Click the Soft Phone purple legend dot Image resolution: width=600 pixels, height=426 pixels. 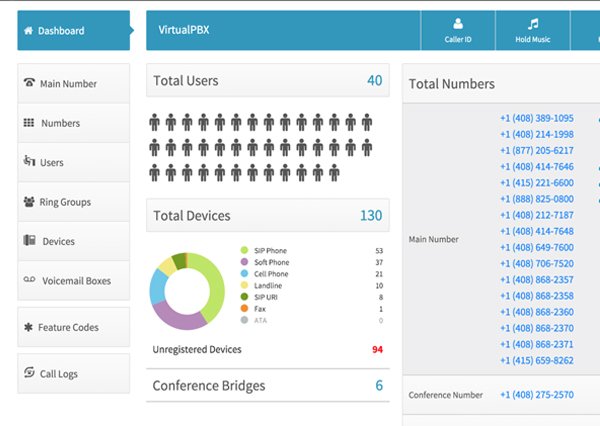[x=244, y=262]
